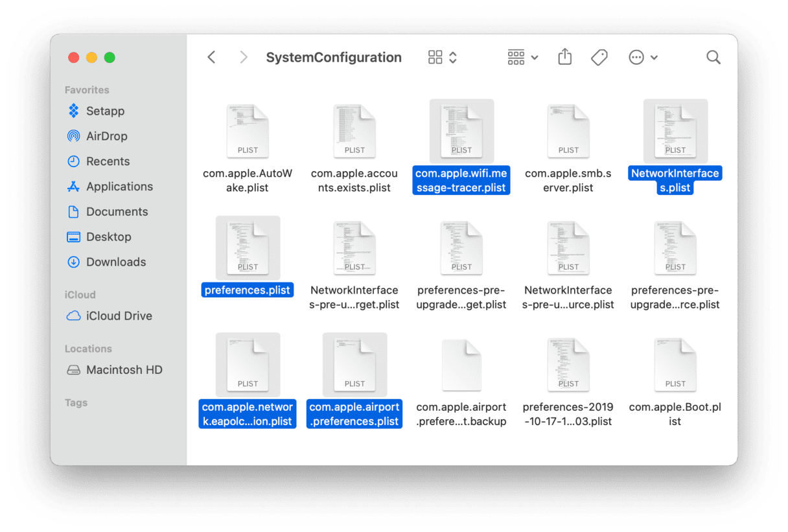Open the group-by options dropdown

pyautogui.click(x=523, y=57)
